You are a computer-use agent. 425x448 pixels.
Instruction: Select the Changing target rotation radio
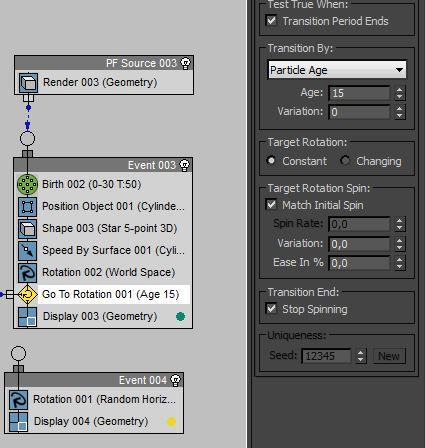coord(345,161)
